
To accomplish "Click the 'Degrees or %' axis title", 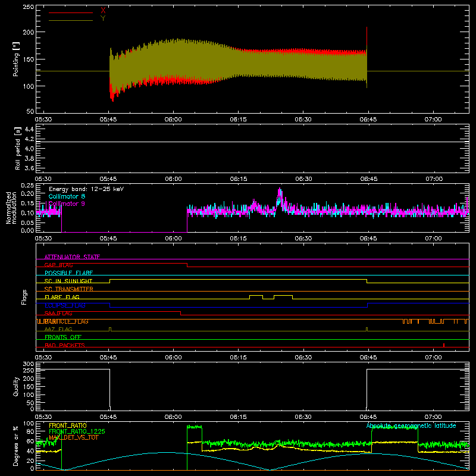I will tap(16, 446).
